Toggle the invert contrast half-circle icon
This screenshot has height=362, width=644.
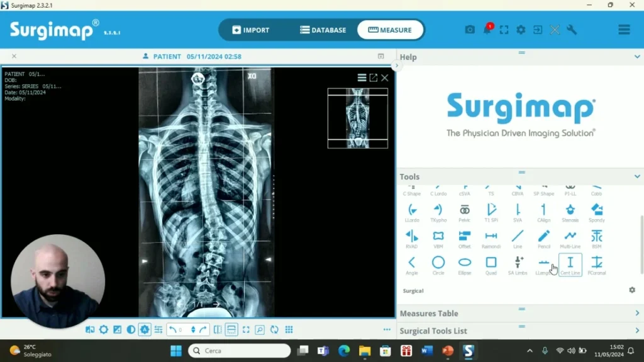click(131, 329)
